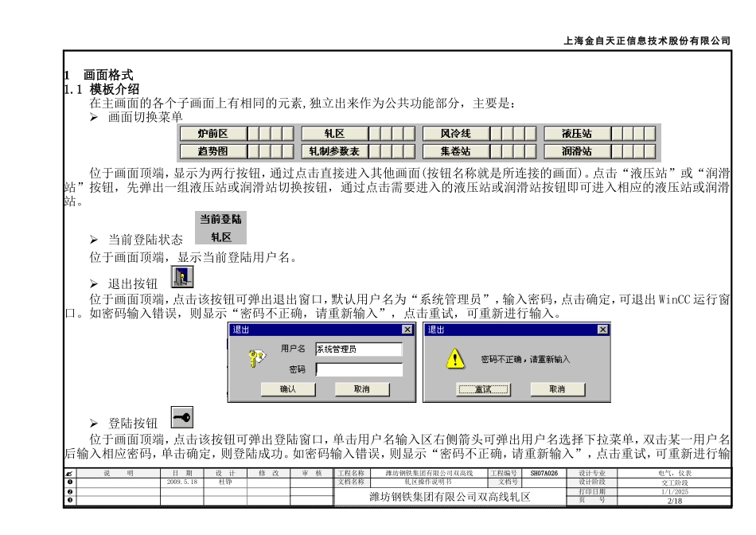Click the login key icon button

(182, 417)
